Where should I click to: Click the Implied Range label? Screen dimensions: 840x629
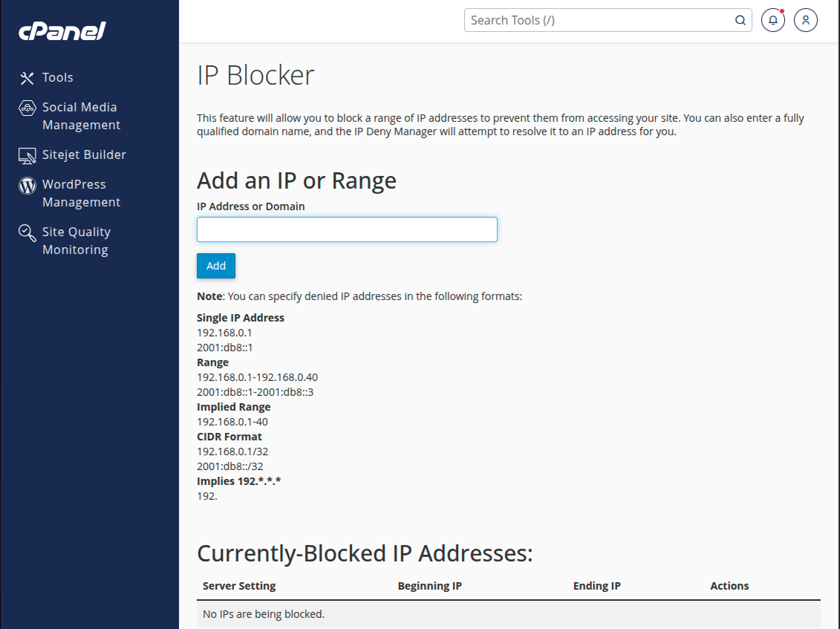coord(233,407)
